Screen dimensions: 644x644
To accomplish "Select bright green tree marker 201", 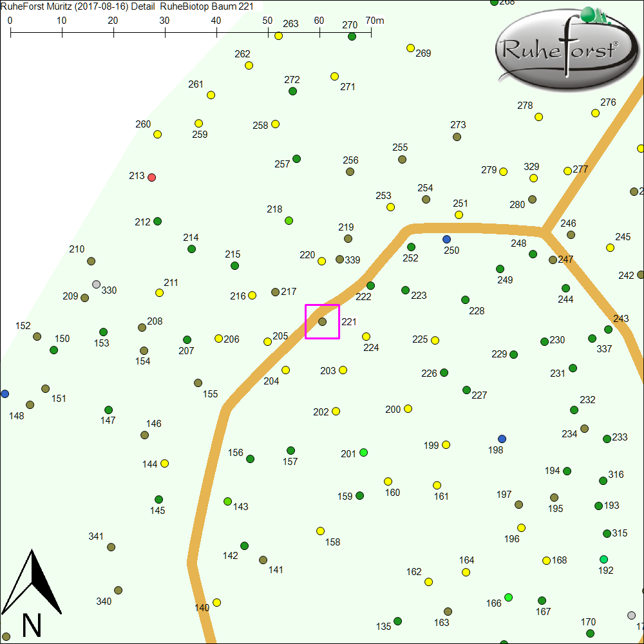I will tap(364, 453).
